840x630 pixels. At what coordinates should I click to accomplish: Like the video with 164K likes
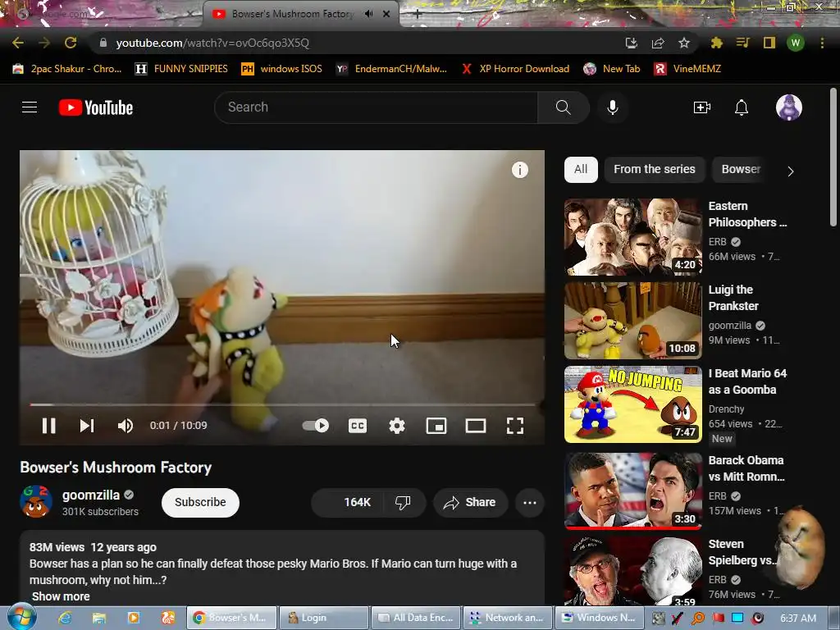(347, 503)
